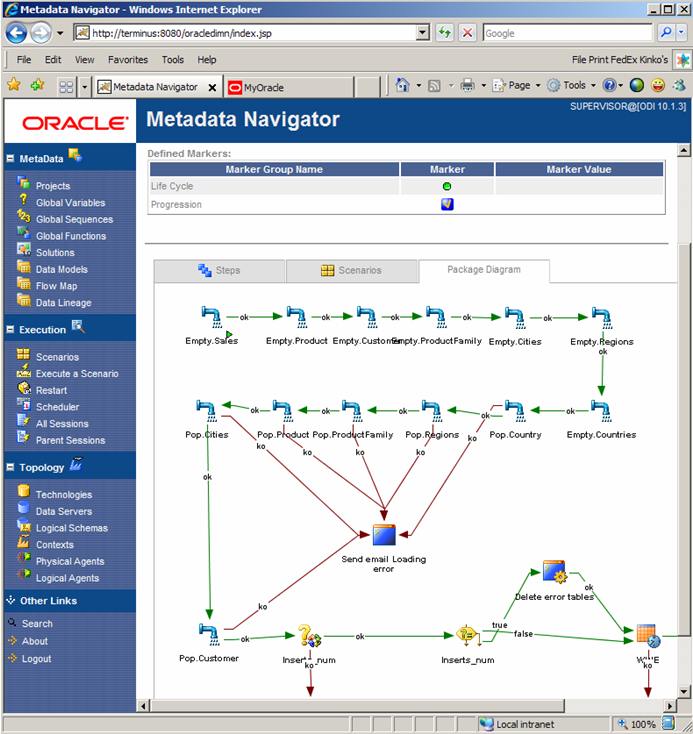Switch to the MyOracle browser tab

(x=288, y=88)
